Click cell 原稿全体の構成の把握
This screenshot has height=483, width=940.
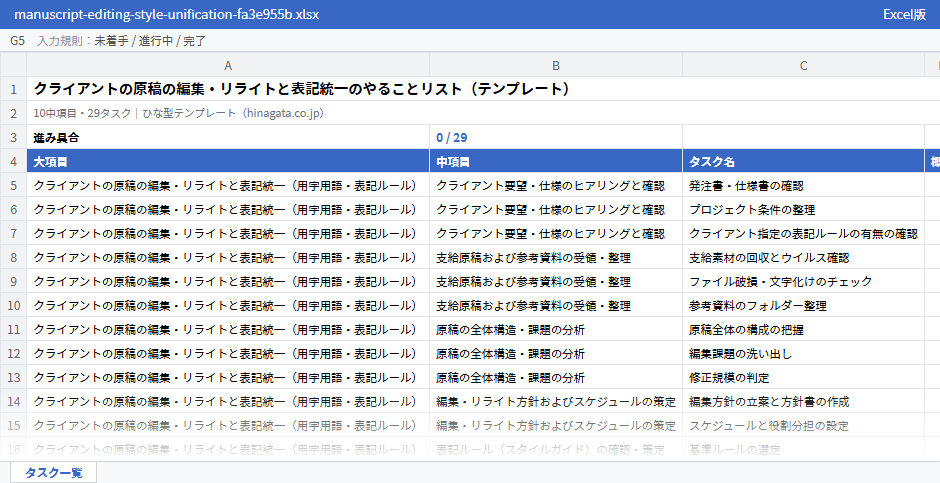click(x=803, y=329)
